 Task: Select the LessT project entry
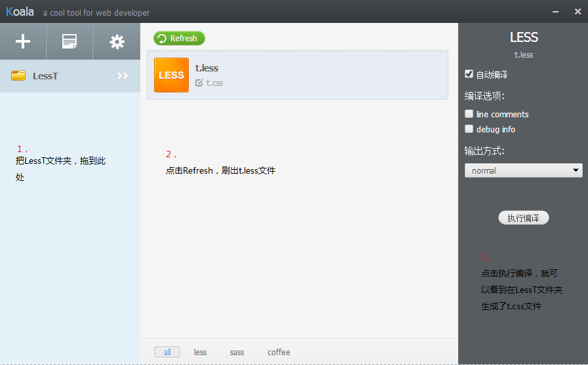70,76
